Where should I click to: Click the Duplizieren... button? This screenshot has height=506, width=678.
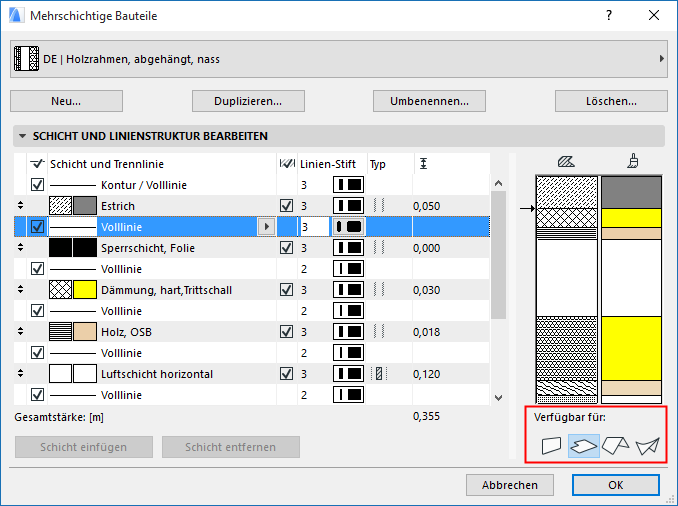click(x=248, y=101)
